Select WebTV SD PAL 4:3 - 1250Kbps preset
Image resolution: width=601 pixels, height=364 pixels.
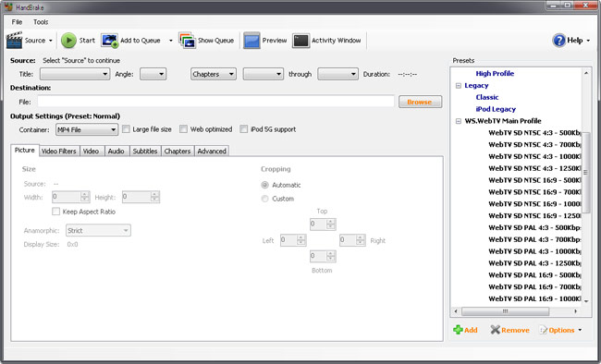534,263
